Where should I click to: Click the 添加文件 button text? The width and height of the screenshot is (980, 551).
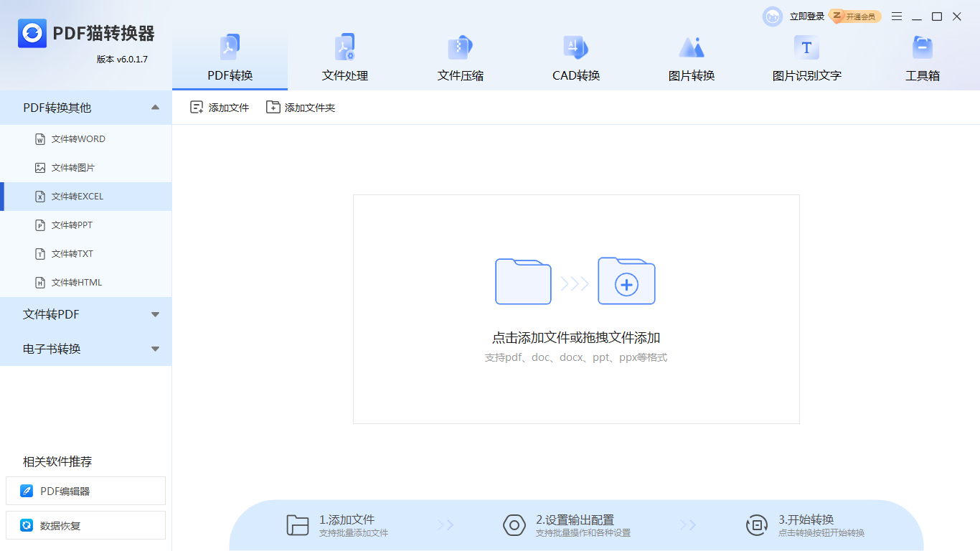tap(229, 108)
